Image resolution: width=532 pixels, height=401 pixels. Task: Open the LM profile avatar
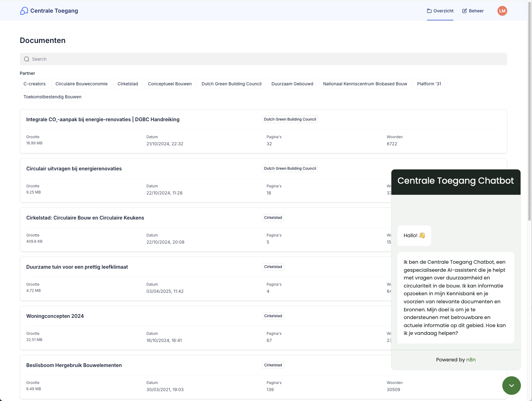coord(502,11)
